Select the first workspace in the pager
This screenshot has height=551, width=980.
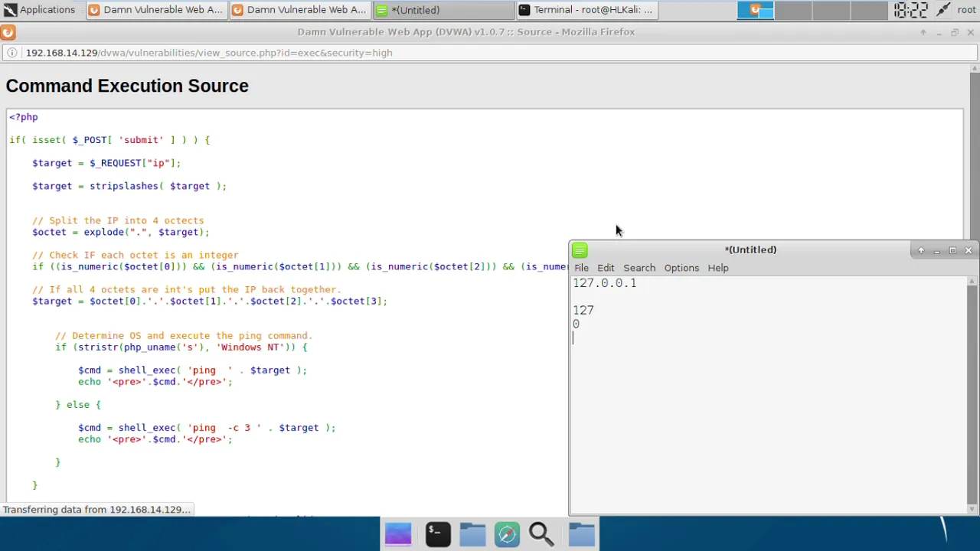click(x=756, y=10)
